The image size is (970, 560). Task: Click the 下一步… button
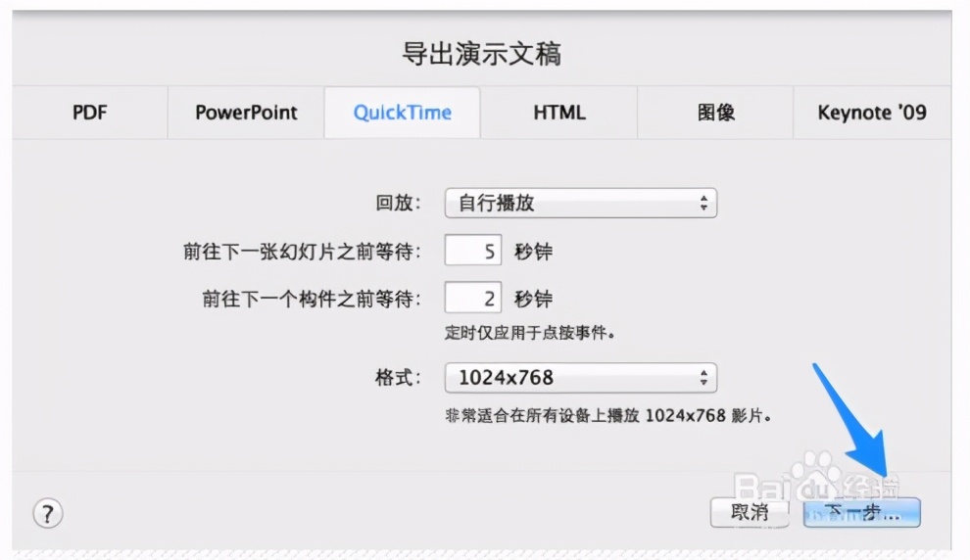click(862, 512)
